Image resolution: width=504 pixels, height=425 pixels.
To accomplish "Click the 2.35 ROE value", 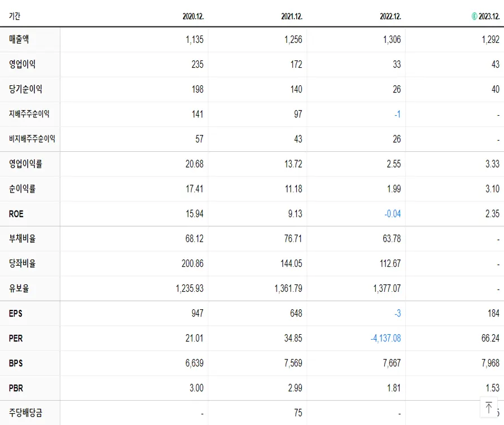I will [x=492, y=214].
